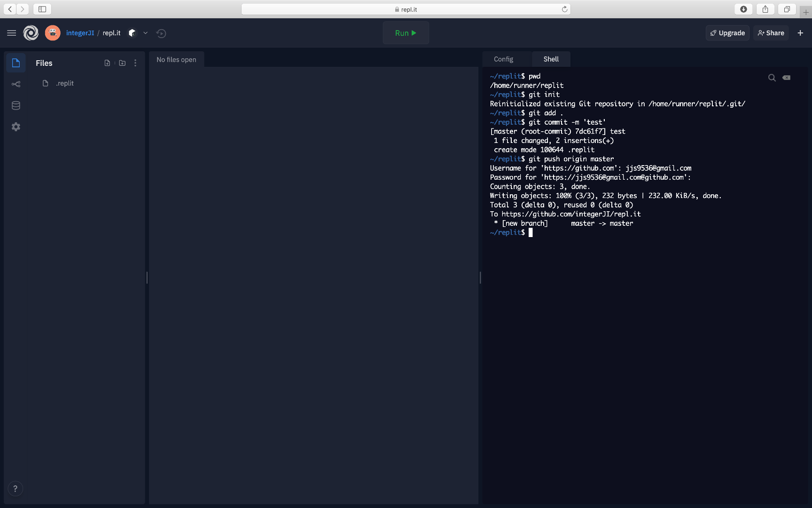This screenshot has width=812, height=508.
Task: Open the history rewind icon
Action: click(161, 33)
